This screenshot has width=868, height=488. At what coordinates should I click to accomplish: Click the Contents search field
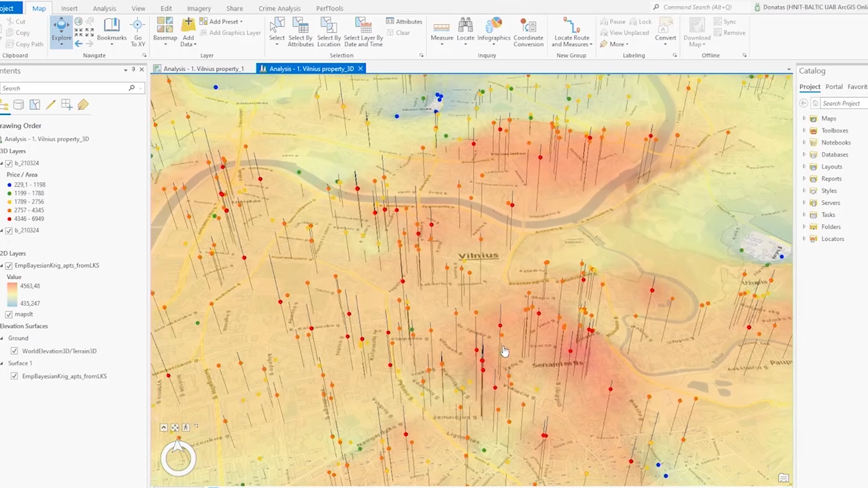[x=63, y=88]
